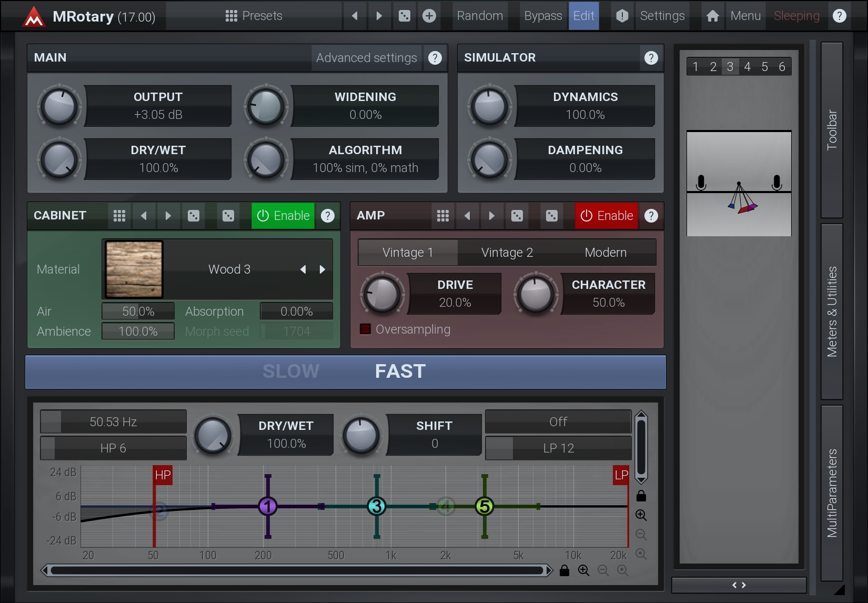This screenshot has width=868, height=603.
Task: Open the HP 6 filter slope selector
Action: pos(114,448)
